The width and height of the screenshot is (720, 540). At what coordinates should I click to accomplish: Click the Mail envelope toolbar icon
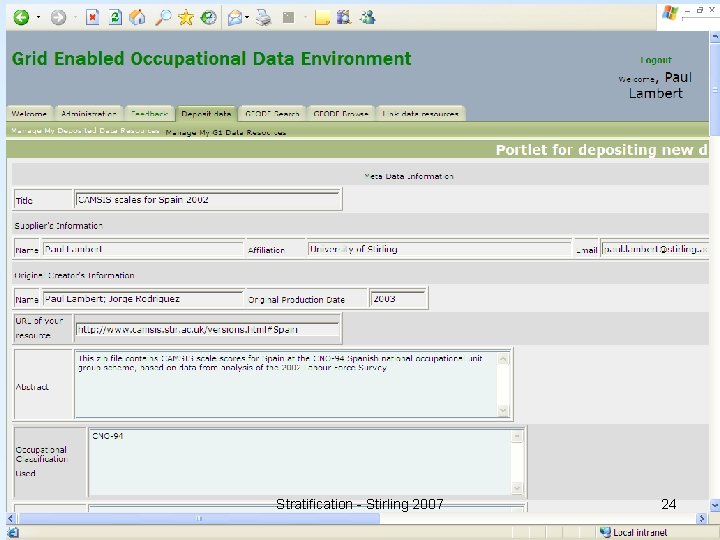click(235, 18)
